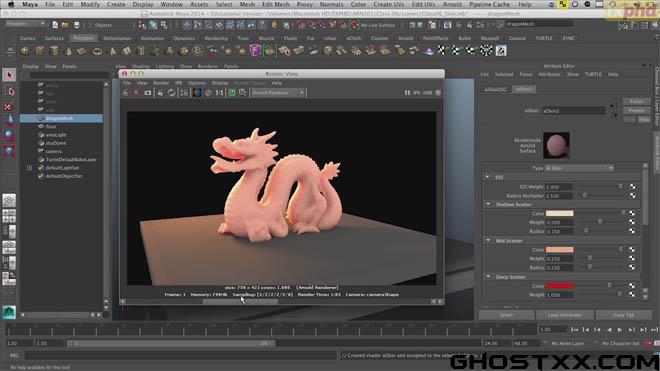Open the Arnold Renderer dropdown in Render View
The image size is (660, 371).
278,93
